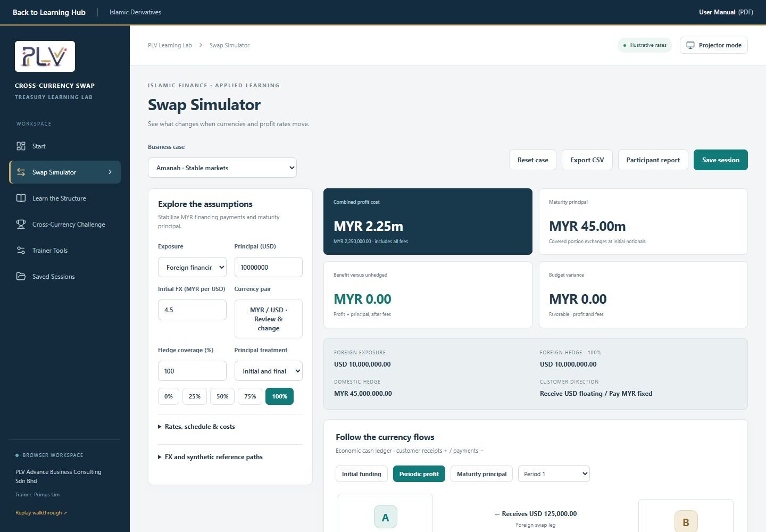Click the Saved Sessions folder icon

click(x=21, y=276)
